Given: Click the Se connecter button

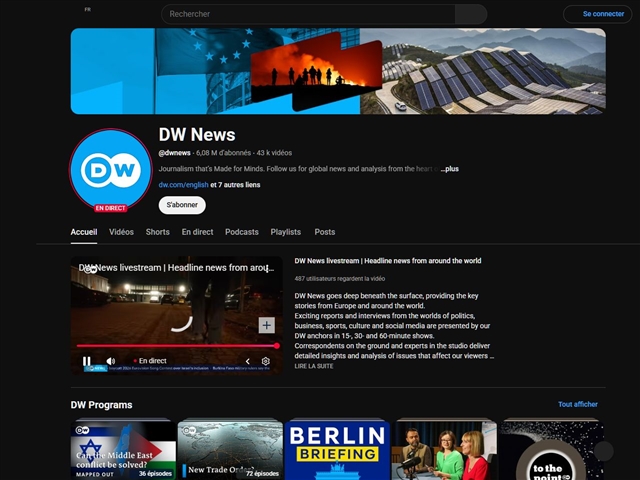Looking at the screenshot, I should point(598,14).
